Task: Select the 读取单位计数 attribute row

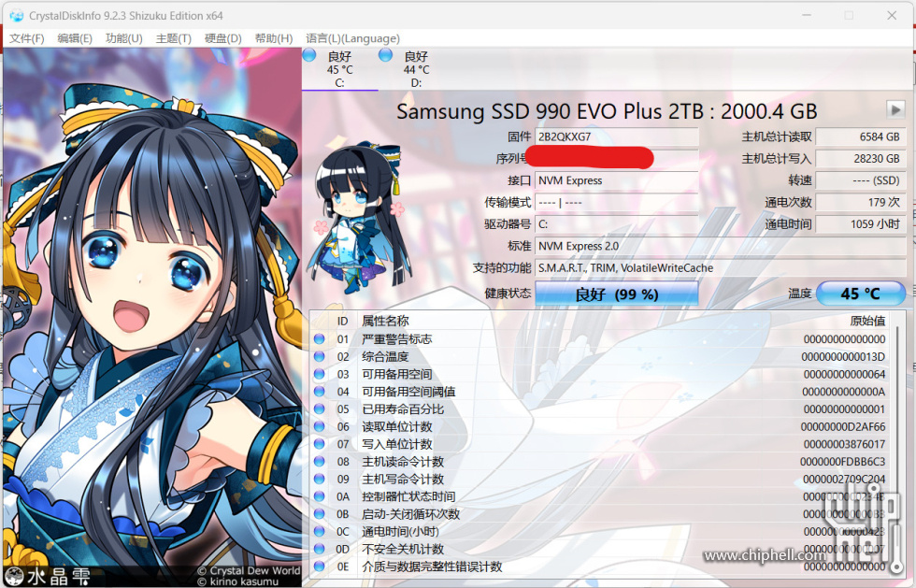Action: 600,426
